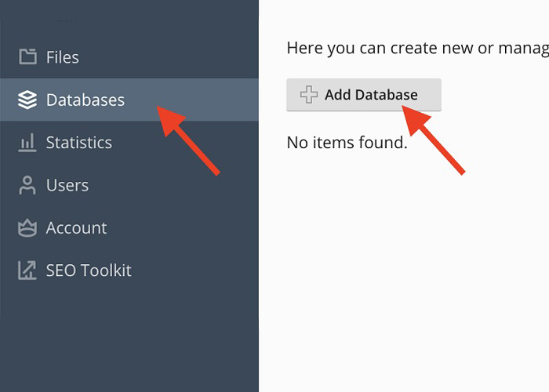Click the Statistics bar chart icon

(x=27, y=143)
